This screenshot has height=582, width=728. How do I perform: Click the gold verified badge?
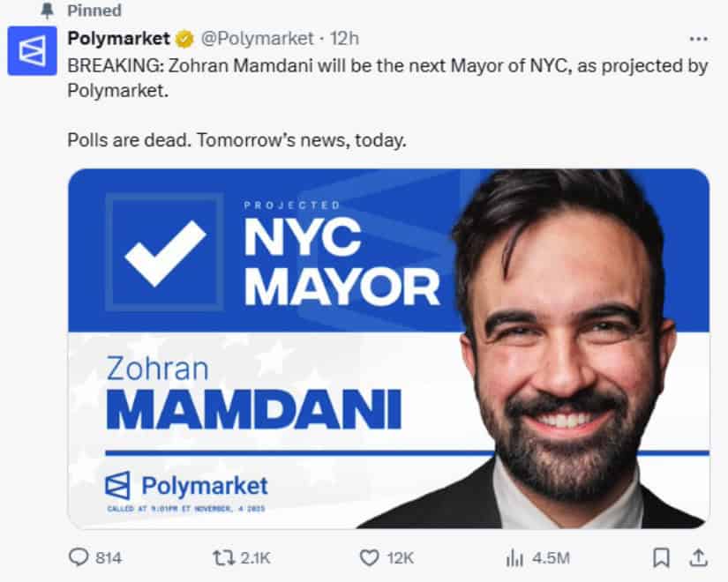pos(184,39)
